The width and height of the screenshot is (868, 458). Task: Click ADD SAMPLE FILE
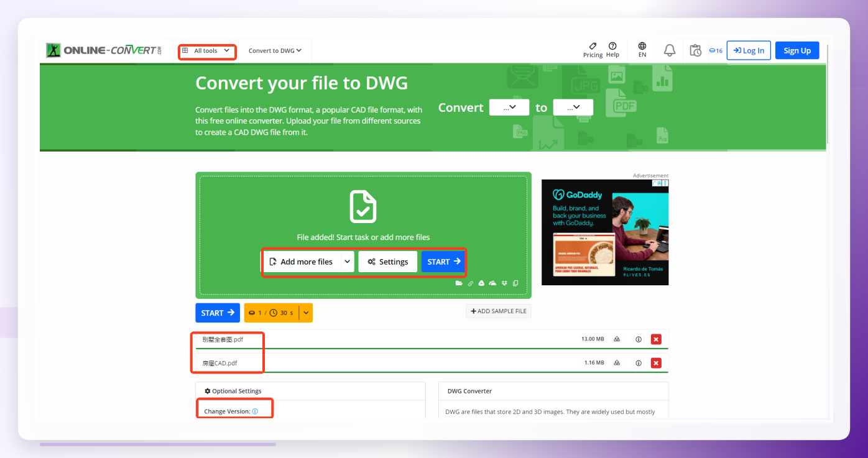tap(499, 311)
